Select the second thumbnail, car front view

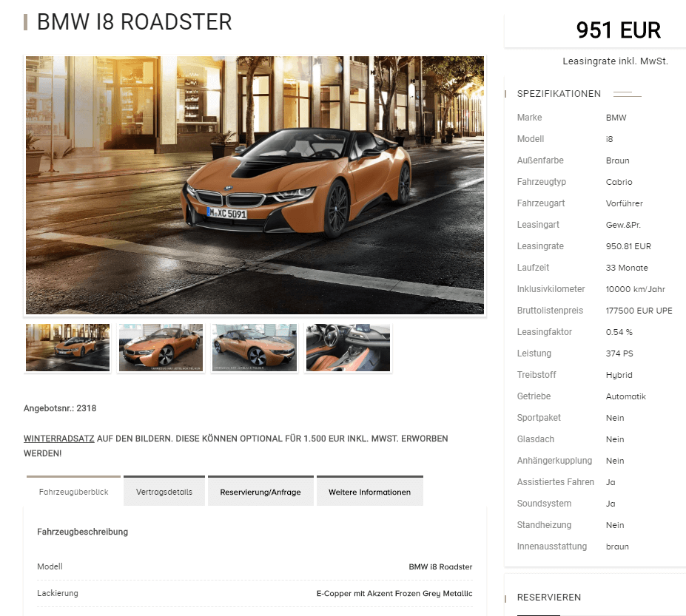(x=161, y=348)
